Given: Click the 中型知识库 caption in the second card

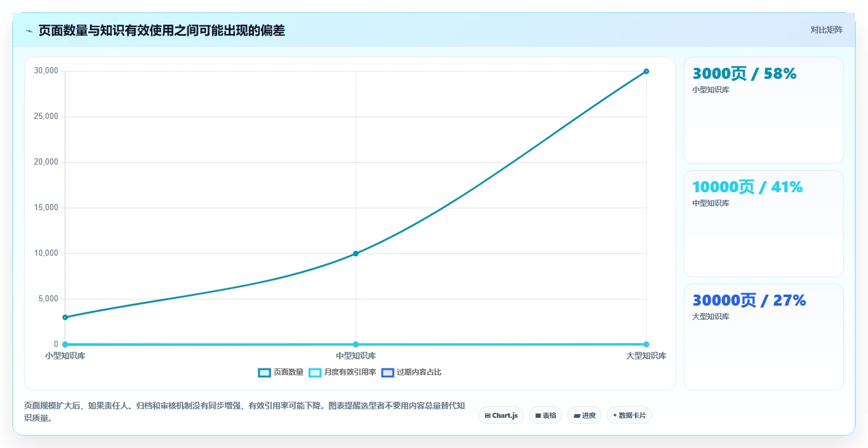Looking at the screenshot, I should [x=711, y=203].
